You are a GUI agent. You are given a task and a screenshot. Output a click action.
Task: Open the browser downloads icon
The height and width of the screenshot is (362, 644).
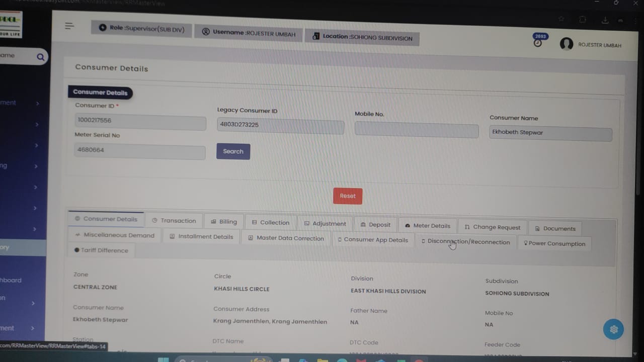[605, 20]
